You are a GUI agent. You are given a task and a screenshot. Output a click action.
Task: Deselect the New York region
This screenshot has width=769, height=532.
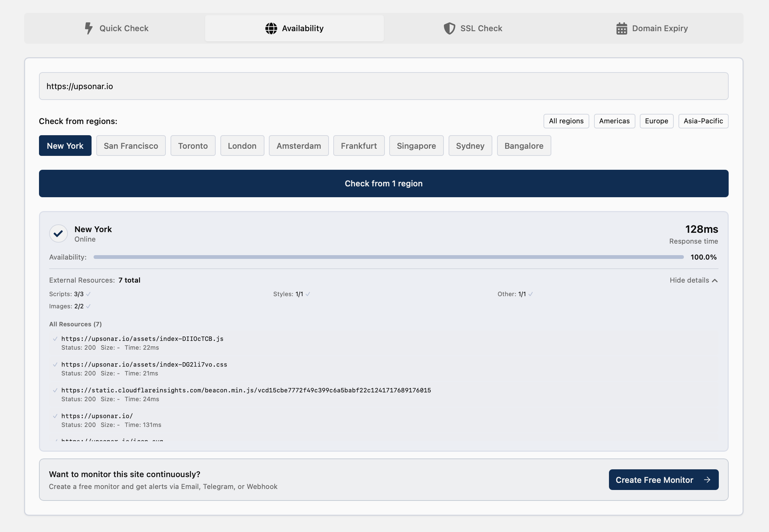pos(65,146)
